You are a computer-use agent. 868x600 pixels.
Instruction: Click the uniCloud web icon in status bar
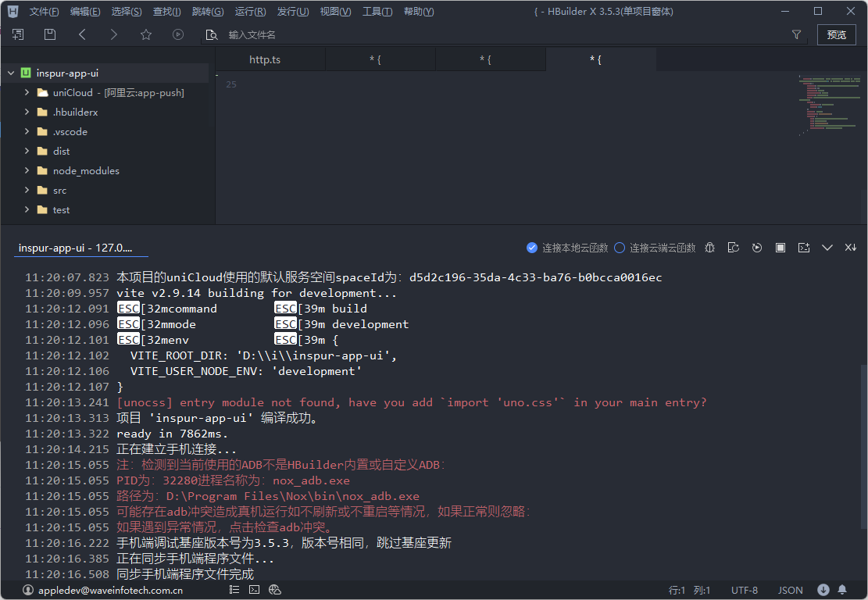tap(274, 590)
